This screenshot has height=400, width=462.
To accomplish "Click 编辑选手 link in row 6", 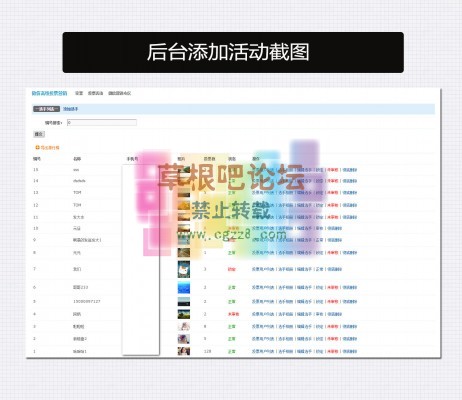I will 304,287.
